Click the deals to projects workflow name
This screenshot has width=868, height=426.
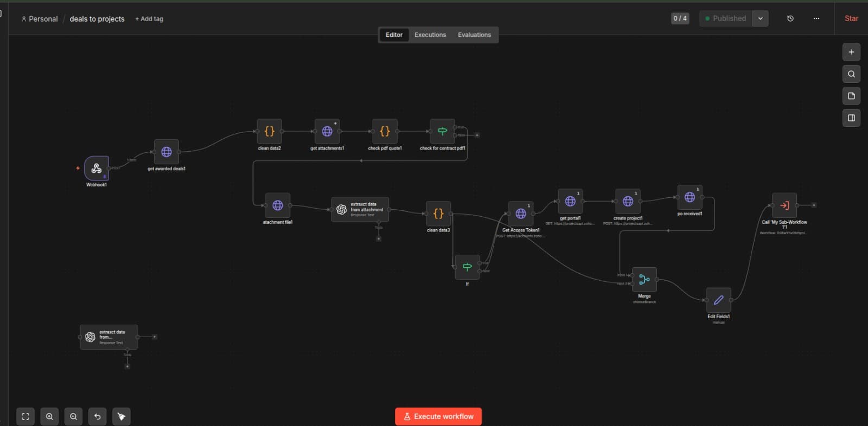(x=97, y=19)
